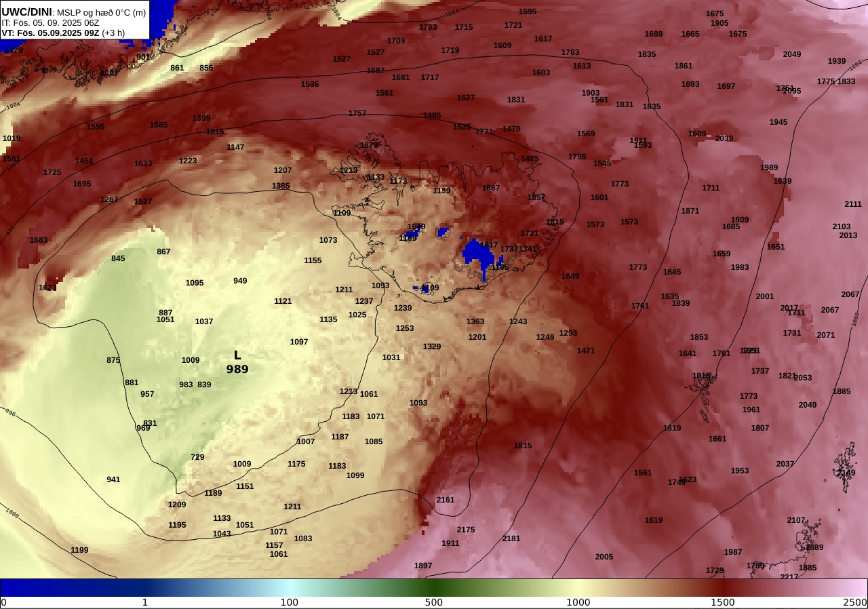The width and height of the screenshot is (868, 609).
Task: Click the 100 label on the color scale
Action: point(290,602)
